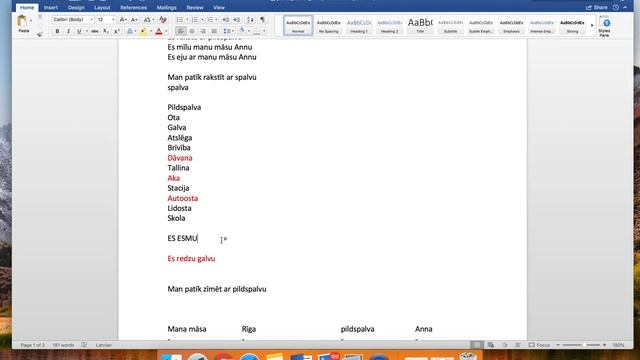Screen dimensions: 640x360
Task: Click the Share button
Action: (x=597, y=7)
